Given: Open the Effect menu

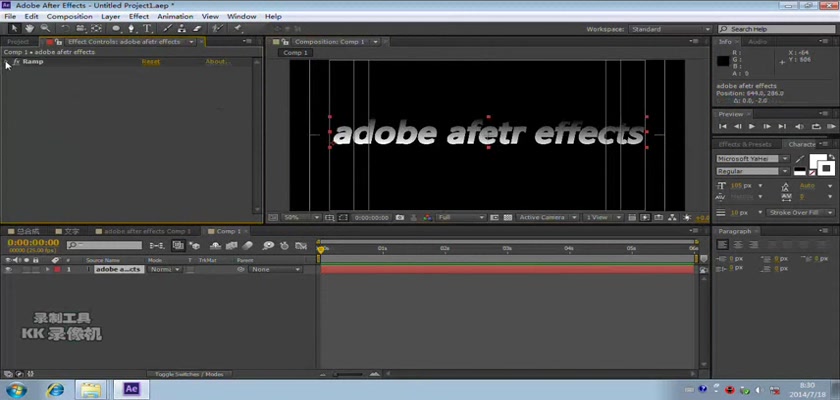Looking at the screenshot, I should pyautogui.click(x=139, y=17).
